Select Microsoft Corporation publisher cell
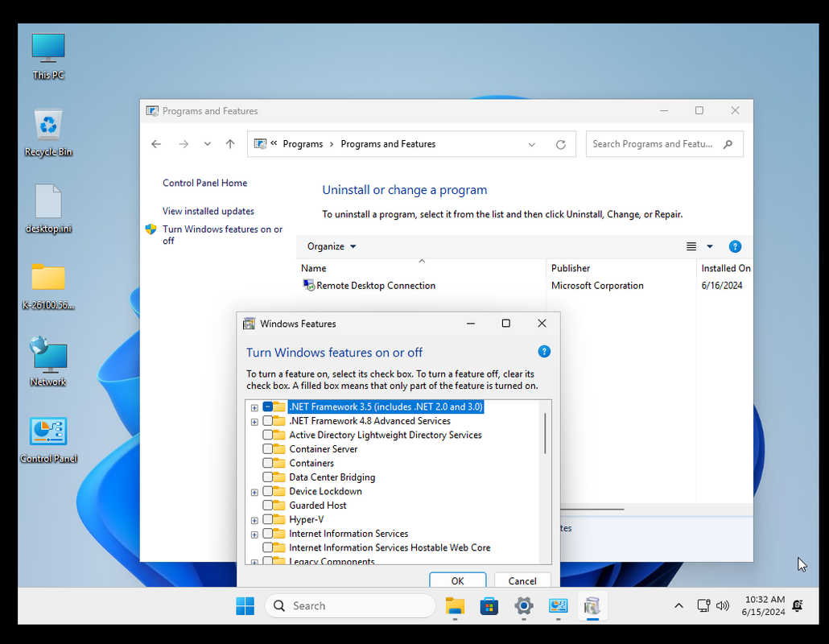The width and height of the screenshot is (829, 644). coord(597,286)
